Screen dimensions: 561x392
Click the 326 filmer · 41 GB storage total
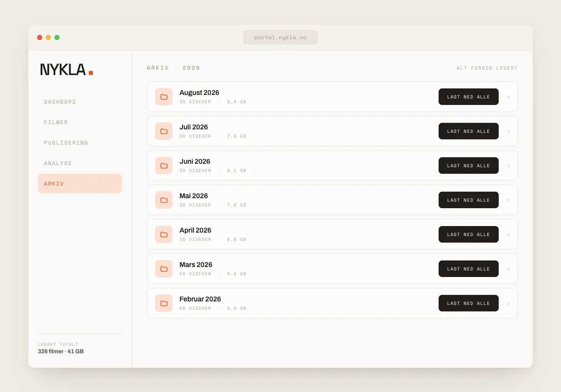point(61,351)
